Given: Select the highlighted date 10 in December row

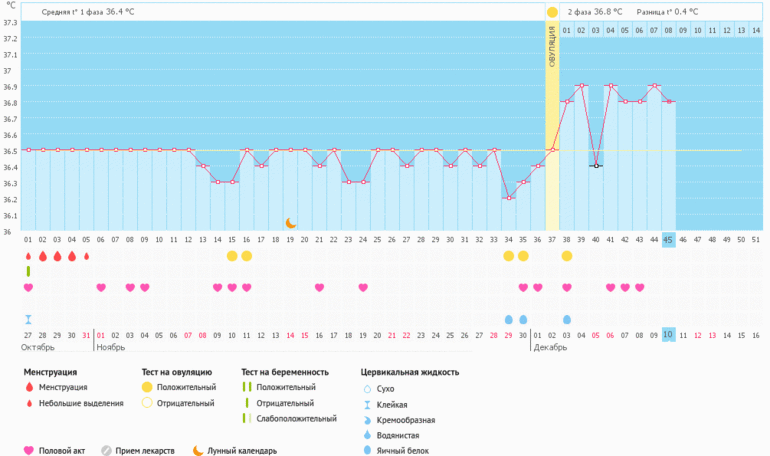Looking at the screenshot, I should (x=668, y=334).
